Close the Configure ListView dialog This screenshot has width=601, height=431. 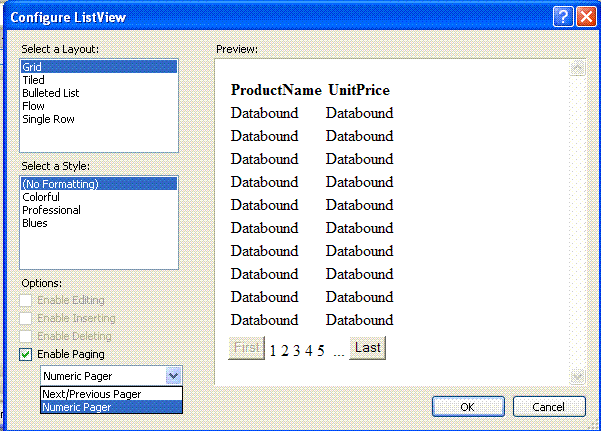584,16
